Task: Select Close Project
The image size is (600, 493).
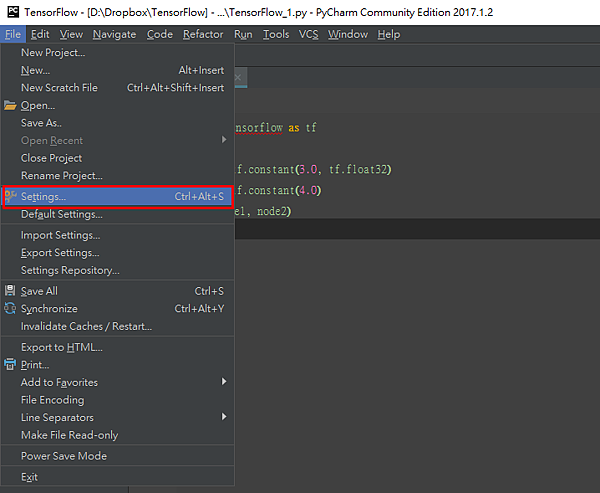Action: pos(117,158)
